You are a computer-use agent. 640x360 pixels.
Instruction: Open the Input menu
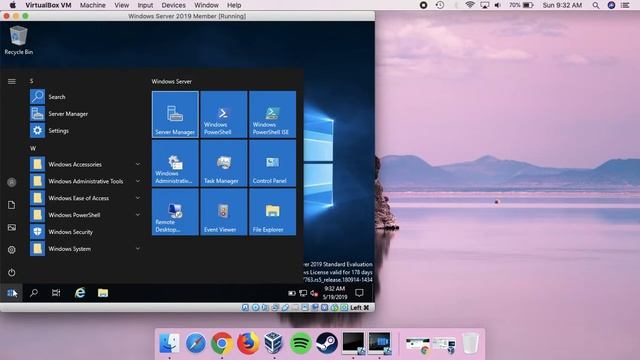tap(145, 5)
